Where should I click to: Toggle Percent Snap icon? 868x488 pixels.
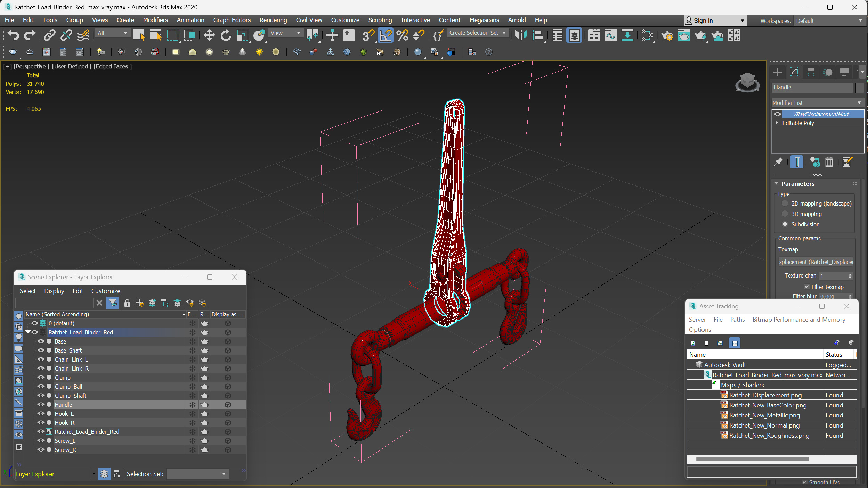tap(402, 35)
